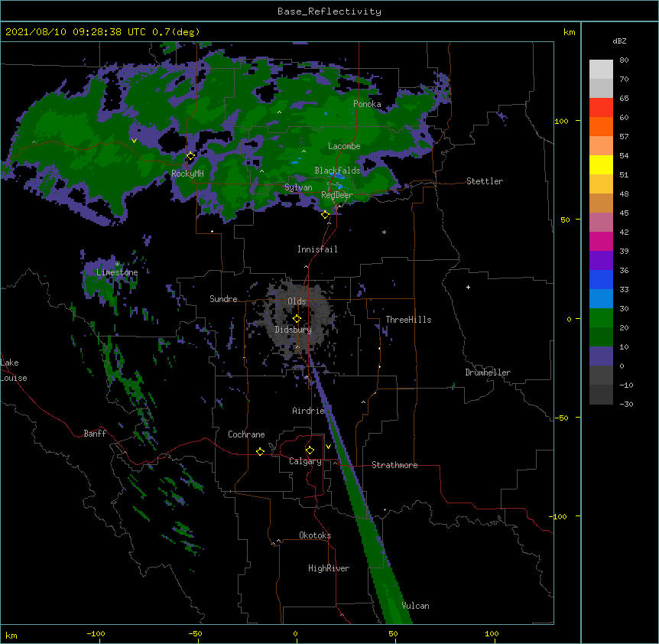Click the red 60-65 dBZ legend swatch
659x644 pixels.
[601, 107]
